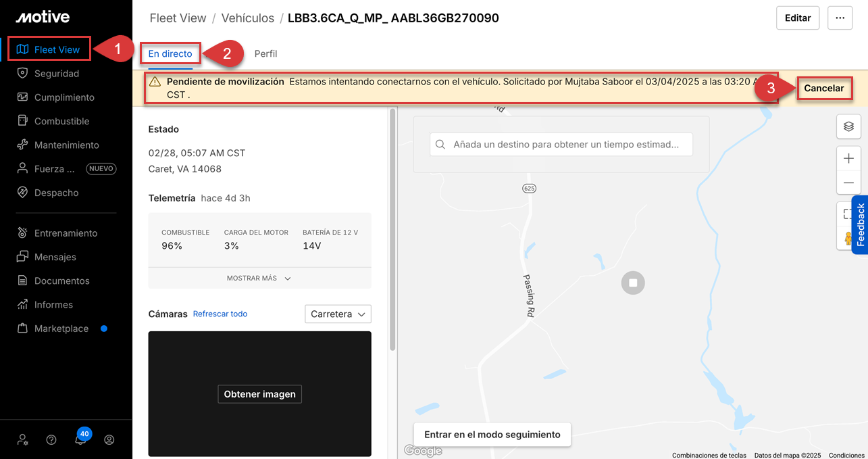Image resolution: width=868 pixels, height=459 pixels.
Task: Go to Cumplimiento in the sidebar
Action: point(64,97)
